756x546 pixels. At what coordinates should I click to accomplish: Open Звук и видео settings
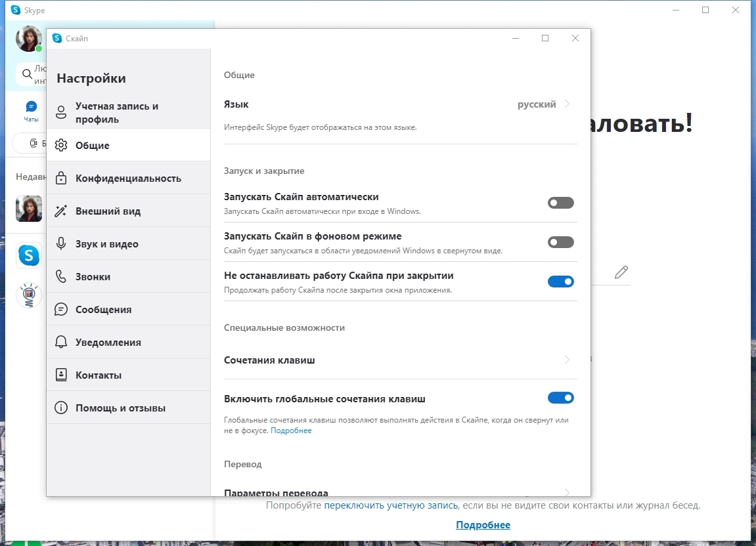(128, 243)
